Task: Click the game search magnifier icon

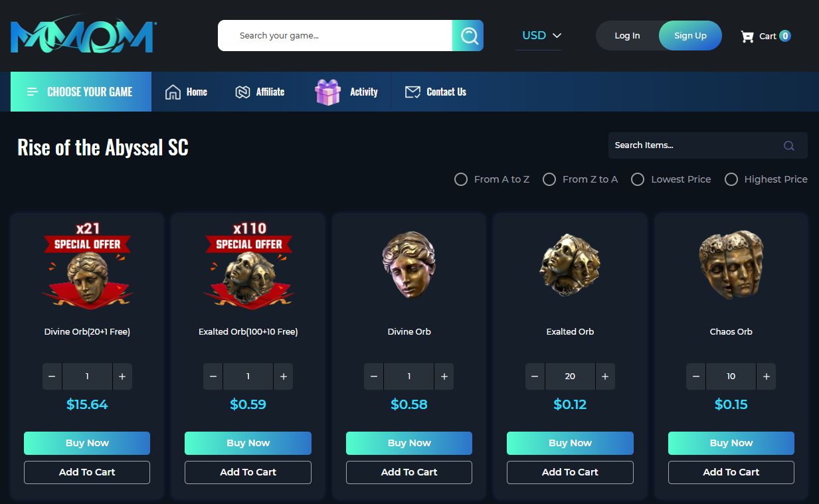Action: pyautogui.click(x=468, y=36)
